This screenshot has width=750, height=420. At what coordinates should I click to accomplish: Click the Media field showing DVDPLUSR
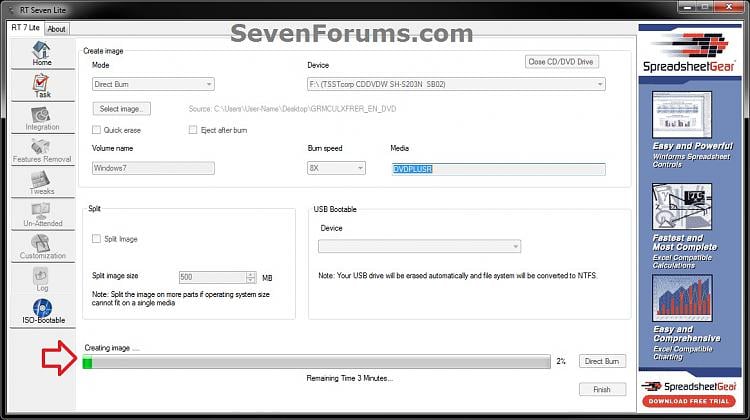coord(498,169)
